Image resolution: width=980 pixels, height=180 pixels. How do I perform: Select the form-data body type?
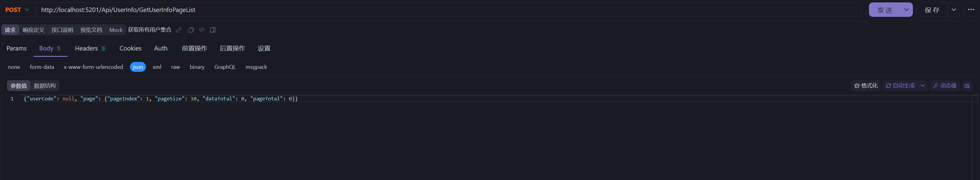[x=42, y=67]
